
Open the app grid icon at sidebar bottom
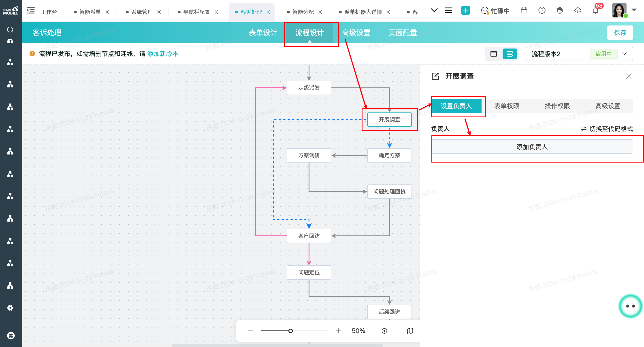(x=11, y=336)
